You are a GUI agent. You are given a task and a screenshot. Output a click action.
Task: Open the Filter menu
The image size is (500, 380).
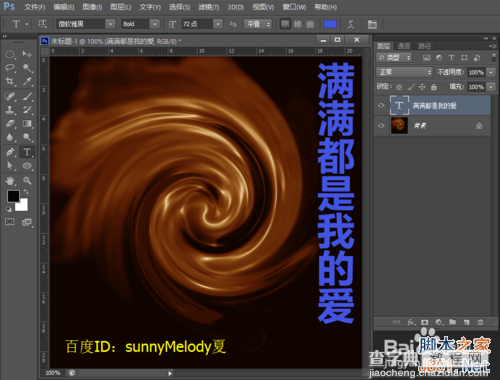pos(209,7)
